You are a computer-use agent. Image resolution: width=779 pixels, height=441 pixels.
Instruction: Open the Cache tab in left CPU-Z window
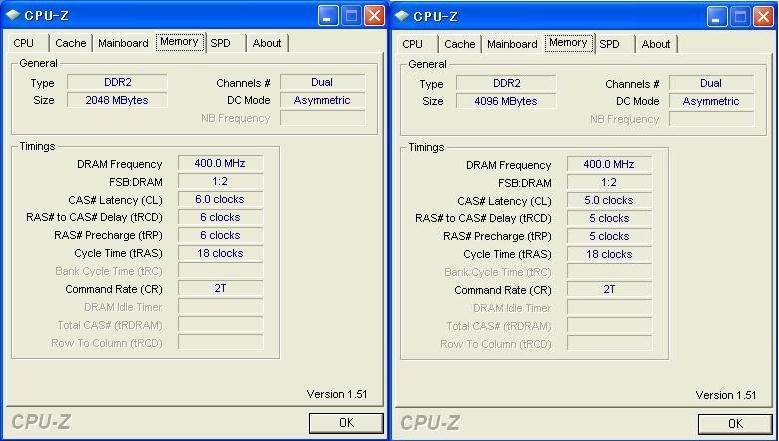71,43
